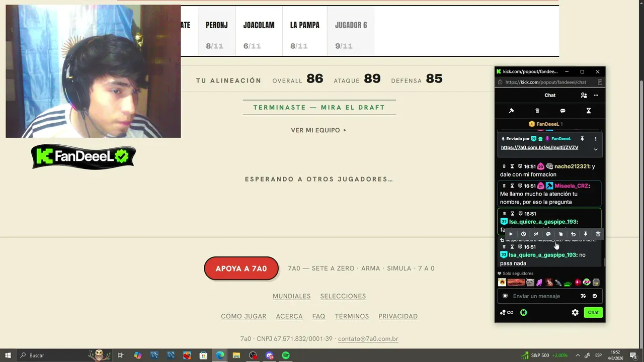Open the speech bubble chat mode icon

[563, 111]
